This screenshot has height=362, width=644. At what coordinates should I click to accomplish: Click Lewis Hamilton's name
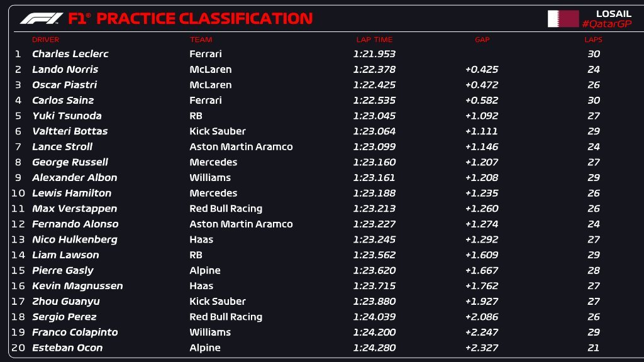72,193
